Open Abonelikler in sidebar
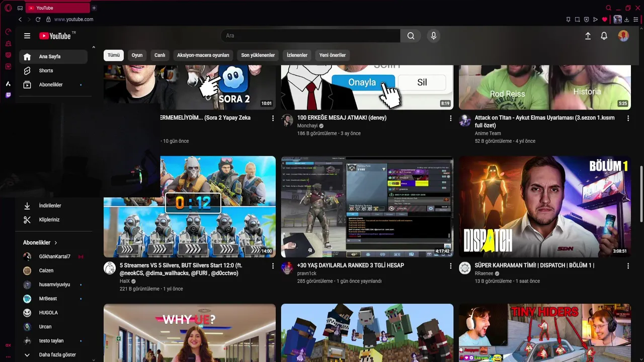The image size is (644, 362). (x=53, y=85)
